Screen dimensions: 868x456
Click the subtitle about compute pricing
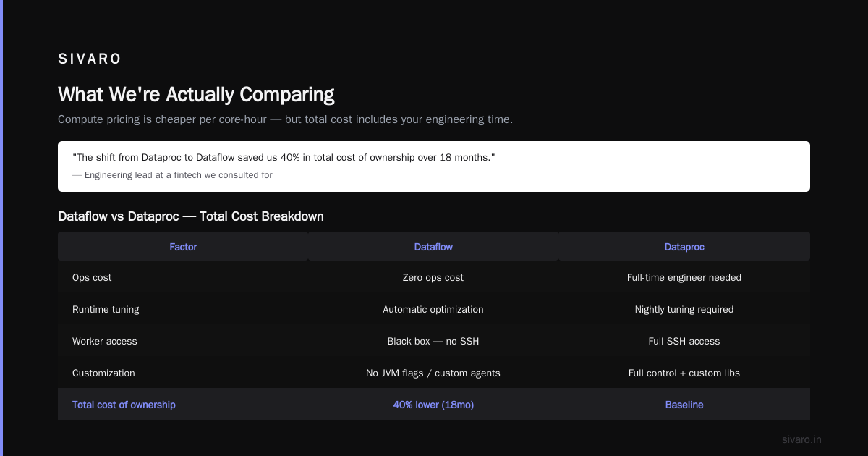tap(285, 119)
